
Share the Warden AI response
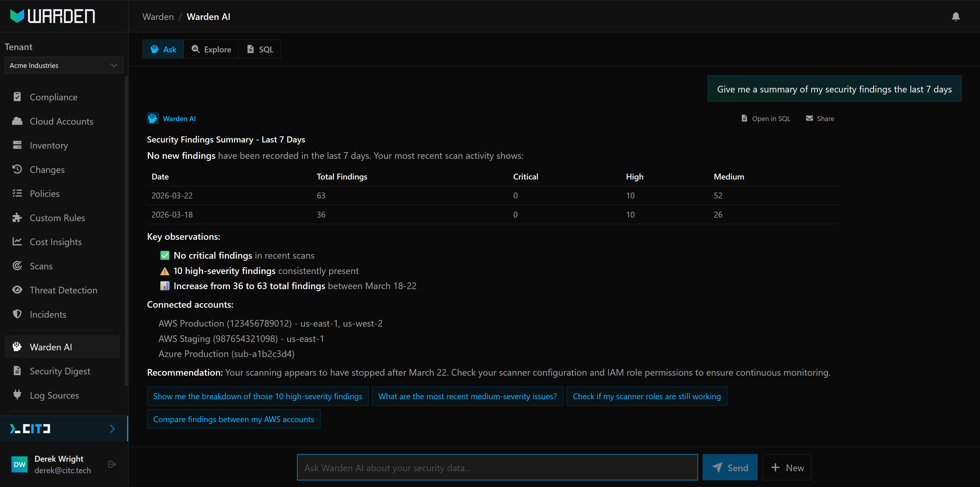coord(820,118)
